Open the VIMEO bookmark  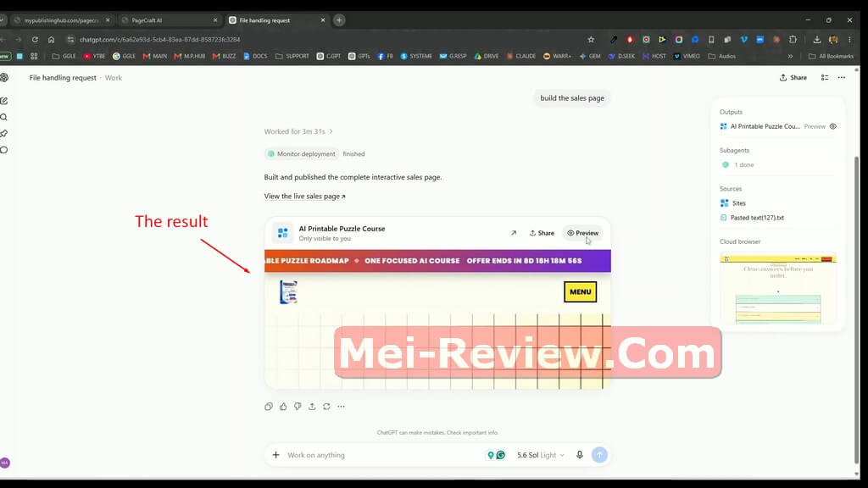coord(687,56)
